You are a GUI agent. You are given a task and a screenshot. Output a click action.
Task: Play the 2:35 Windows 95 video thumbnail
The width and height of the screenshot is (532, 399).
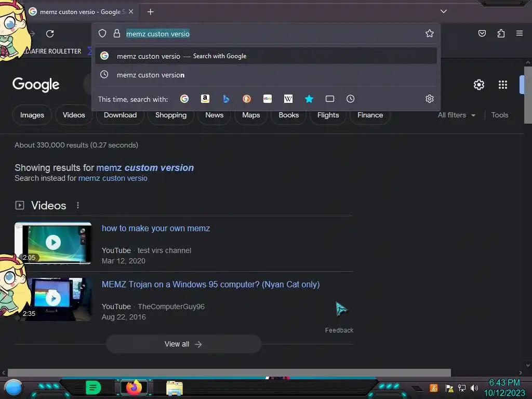click(x=53, y=299)
